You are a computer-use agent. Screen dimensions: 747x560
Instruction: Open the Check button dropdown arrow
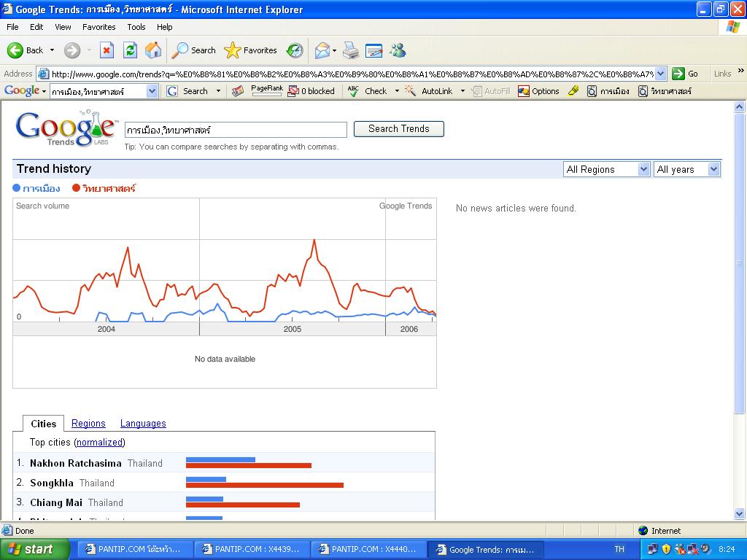[397, 91]
